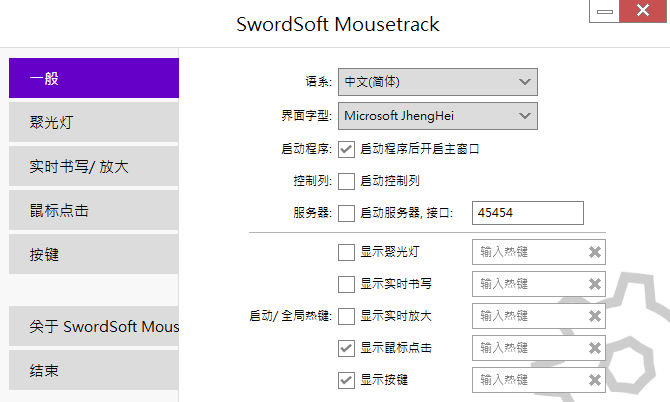Viewport: 670px width, 402px height.
Task: Check the 显示聚光灯 checkbox
Action: pyautogui.click(x=347, y=252)
